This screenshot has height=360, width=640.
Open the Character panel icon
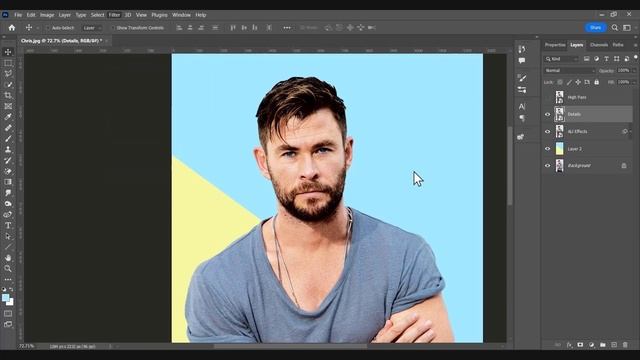point(522,107)
